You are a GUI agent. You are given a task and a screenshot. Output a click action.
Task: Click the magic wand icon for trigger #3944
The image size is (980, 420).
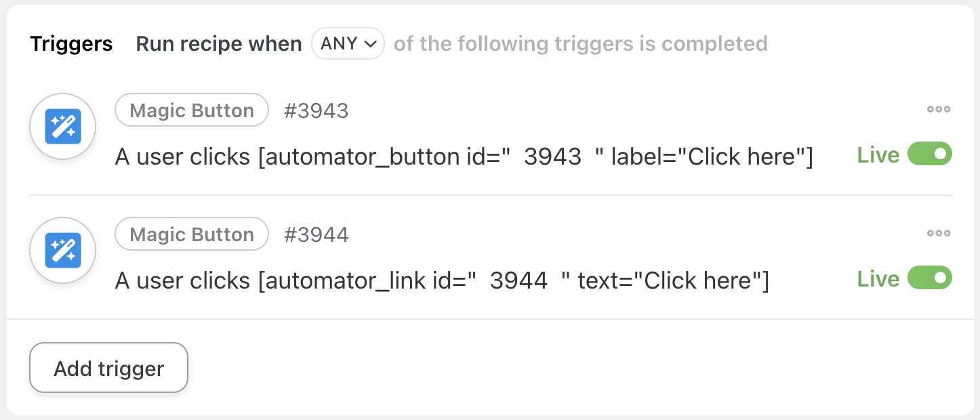pos(63,250)
